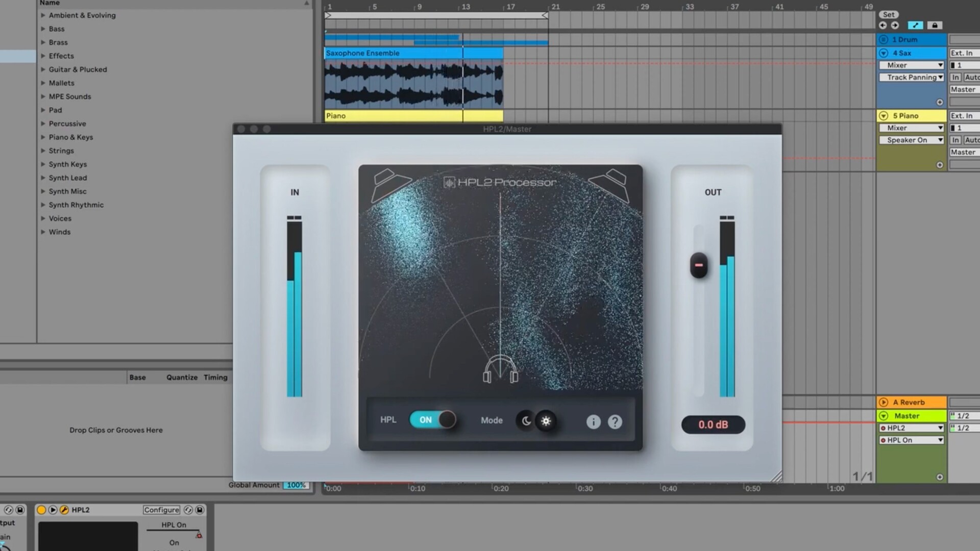Viewport: 980px width, 551px height.
Task: Toggle the HPL ON switch in plugin
Action: point(433,420)
